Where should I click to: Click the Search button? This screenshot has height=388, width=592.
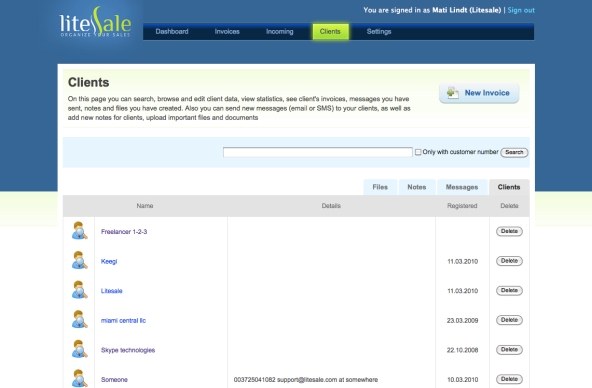click(514, 152)
